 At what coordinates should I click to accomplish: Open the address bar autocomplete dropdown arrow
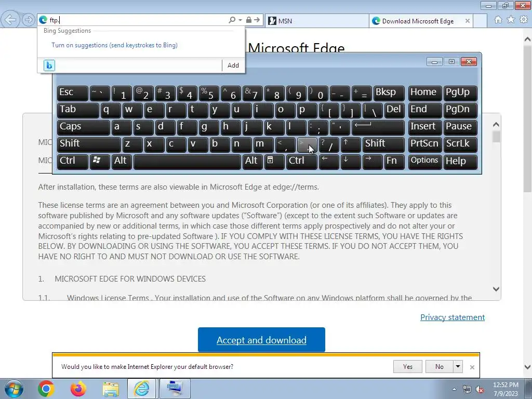point(240,20)
